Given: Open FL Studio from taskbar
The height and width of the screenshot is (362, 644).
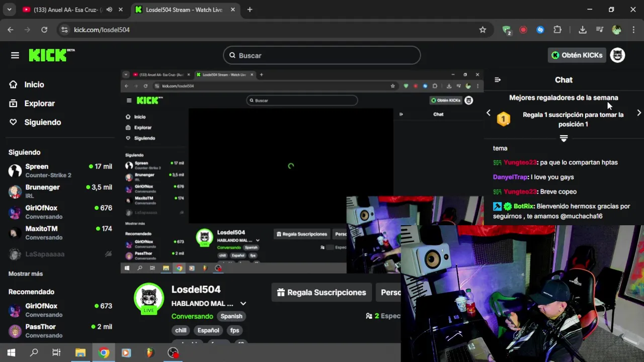Looking at the screenshot, I should pos(149,352).
